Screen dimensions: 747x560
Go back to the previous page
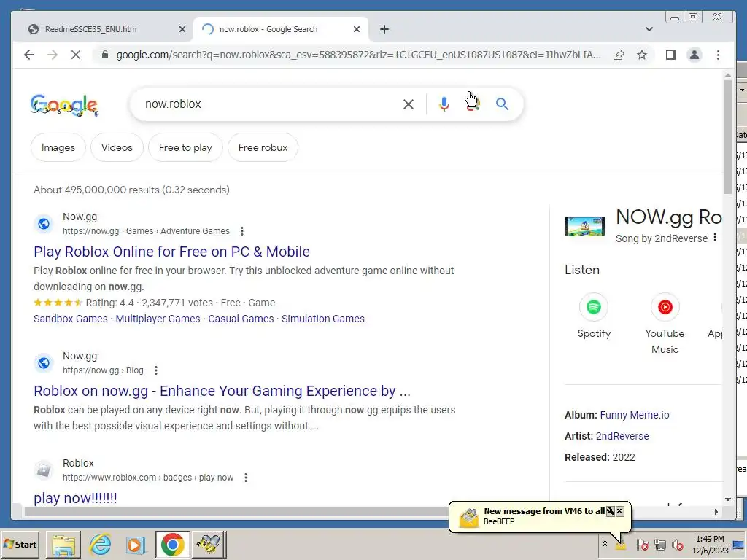click(x=29, y=55)
